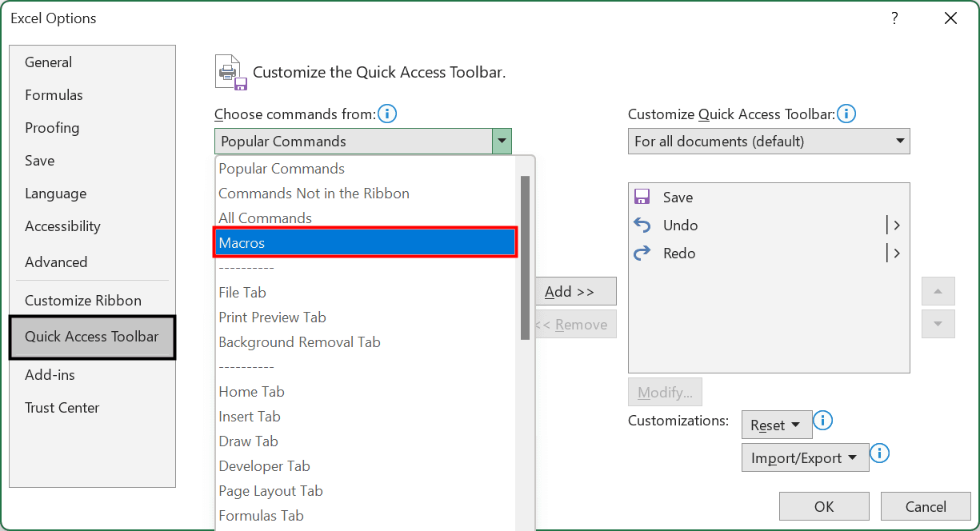
Task: Open the Import/Export dropdown button
Action: click(x=805, y=457)
